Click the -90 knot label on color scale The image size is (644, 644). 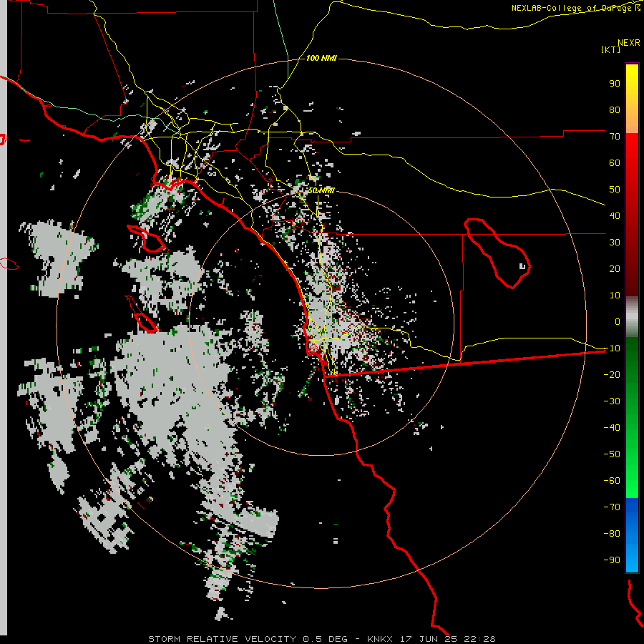pyautogui.click(x=612, y=560)
